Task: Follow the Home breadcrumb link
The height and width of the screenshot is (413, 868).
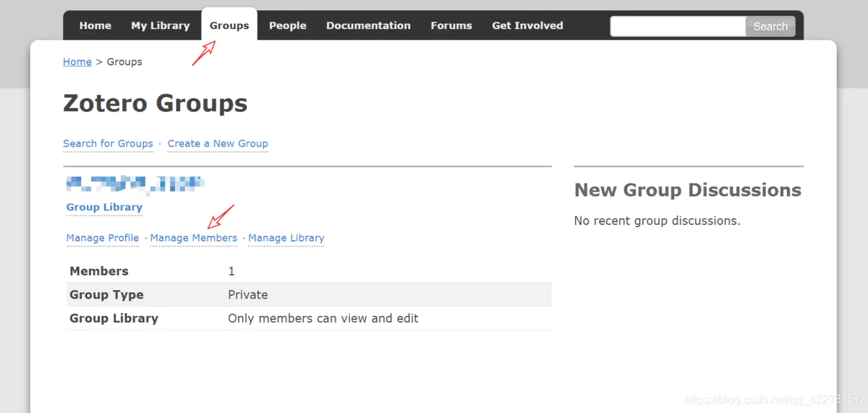Action: 77,61
